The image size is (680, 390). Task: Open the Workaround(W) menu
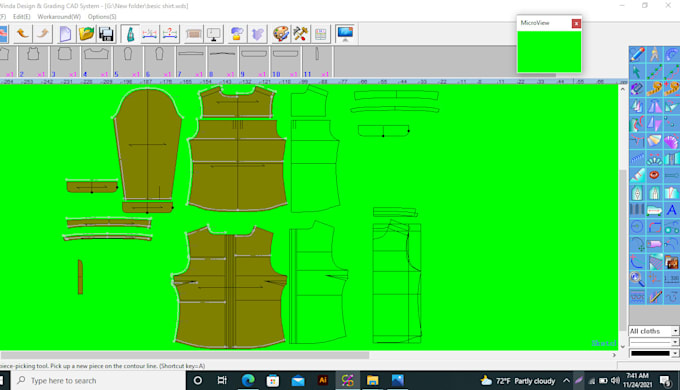point(59,16)
